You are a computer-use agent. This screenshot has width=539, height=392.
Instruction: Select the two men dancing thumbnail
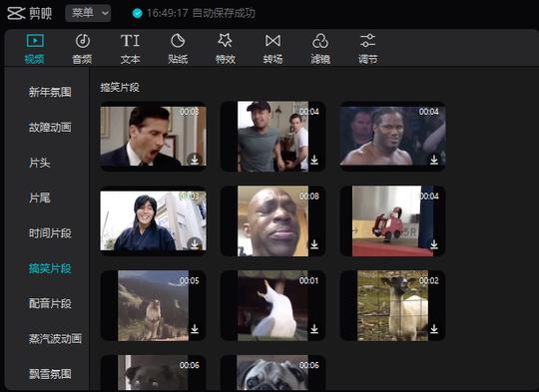(272, 137)
